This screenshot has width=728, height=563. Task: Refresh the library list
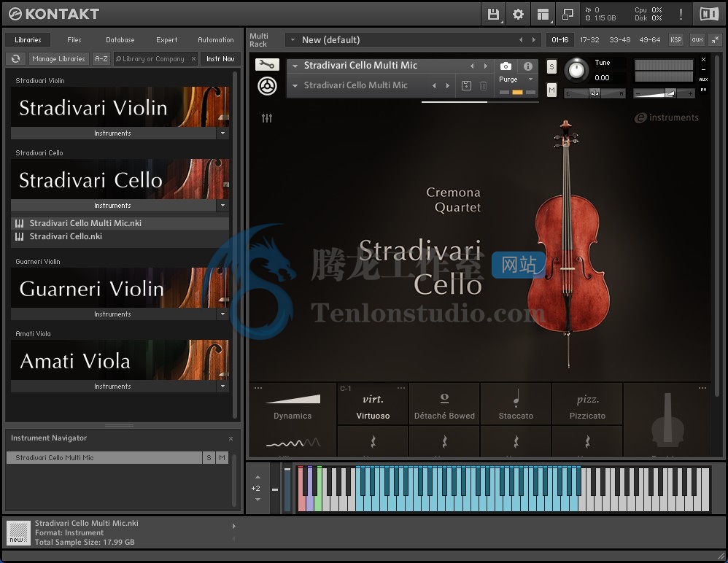(15, 59)
